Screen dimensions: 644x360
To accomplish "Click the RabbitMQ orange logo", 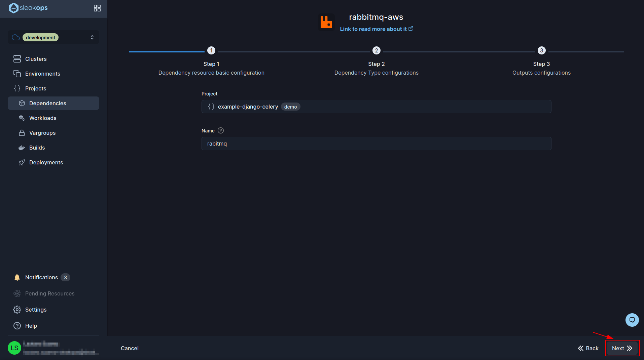I will (x=326, y=22).
